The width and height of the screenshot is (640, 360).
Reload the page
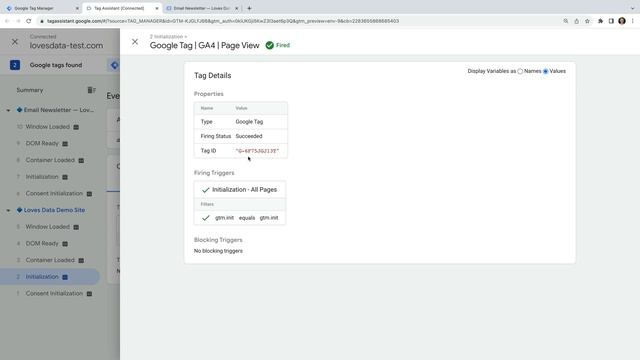(29, 21)
